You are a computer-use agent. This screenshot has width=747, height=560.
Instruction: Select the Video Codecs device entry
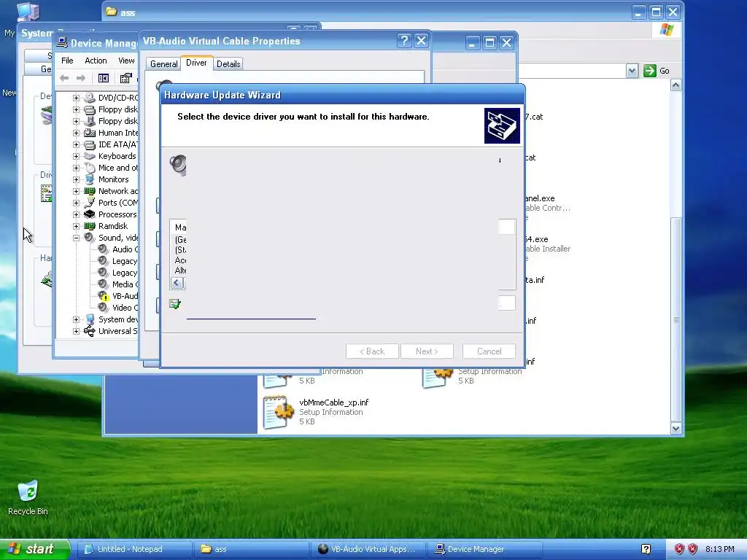[x=125, y=308]
